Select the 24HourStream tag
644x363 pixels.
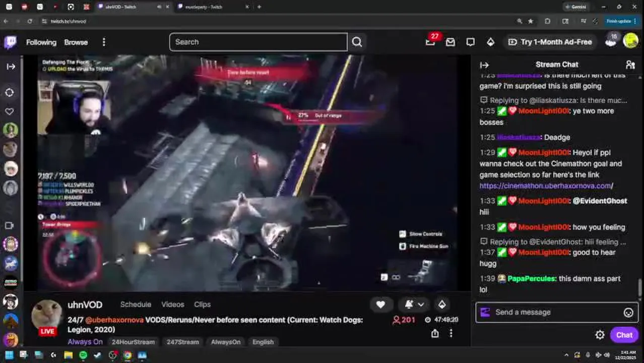(133, 342)
